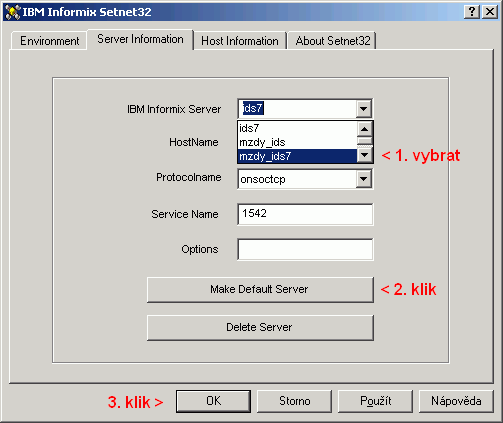Viewport: 503px width, 423px height.
Task: Cancel with the Storno button
Action: 294,401
